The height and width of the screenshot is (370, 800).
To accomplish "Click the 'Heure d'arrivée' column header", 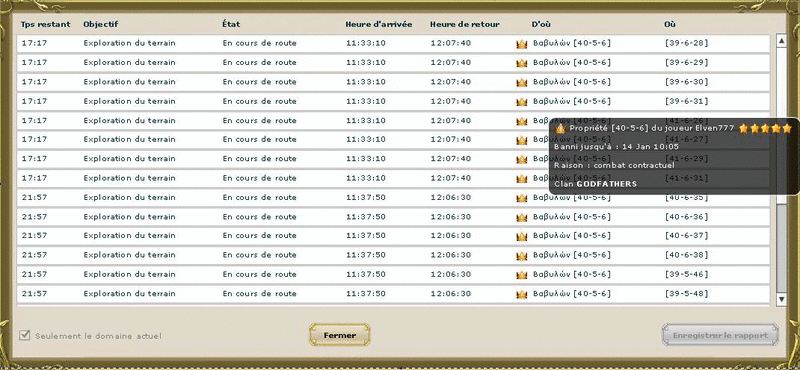I will coord(379,24).
